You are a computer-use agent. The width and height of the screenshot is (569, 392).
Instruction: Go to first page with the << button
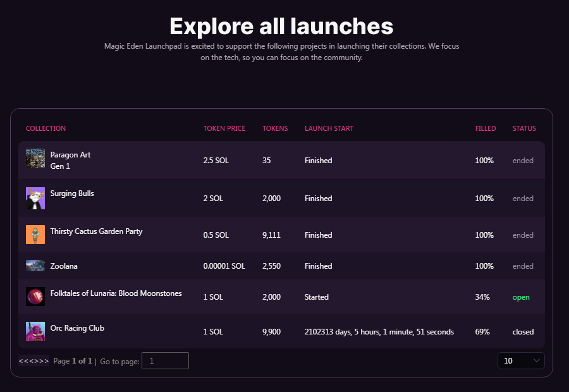point(22,361)
